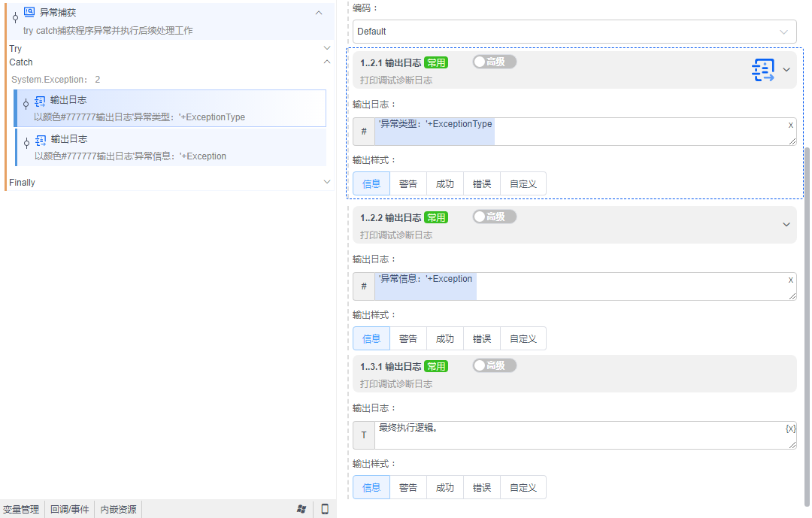This screenshot has width=812, height=518.
Task: Toggle 高级 switch on the 1..3.1 输出日志 card
Action: click(x=494, y=365)
